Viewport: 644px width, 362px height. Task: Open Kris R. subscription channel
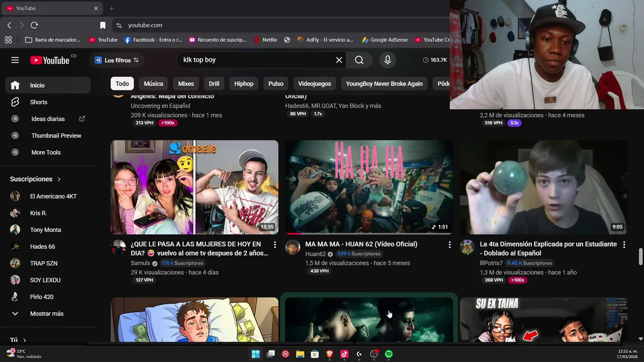[x=48, y=213]
